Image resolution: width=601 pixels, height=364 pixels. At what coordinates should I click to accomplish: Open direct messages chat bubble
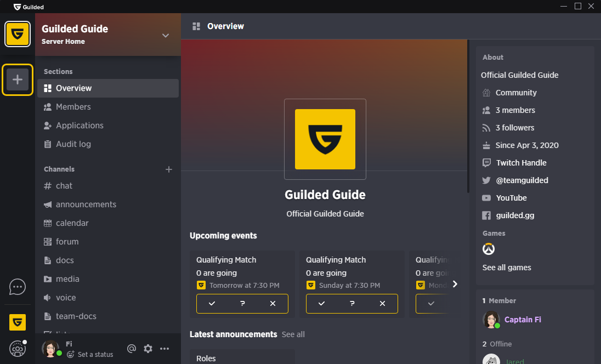tap(18, 287)
